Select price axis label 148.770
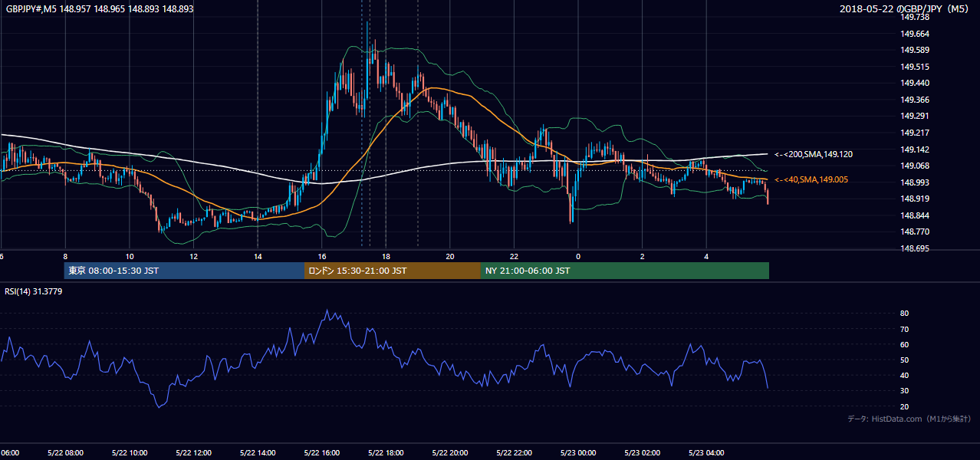Image resolution: width=980 pixels, height=460 pixels. point(915,232)
